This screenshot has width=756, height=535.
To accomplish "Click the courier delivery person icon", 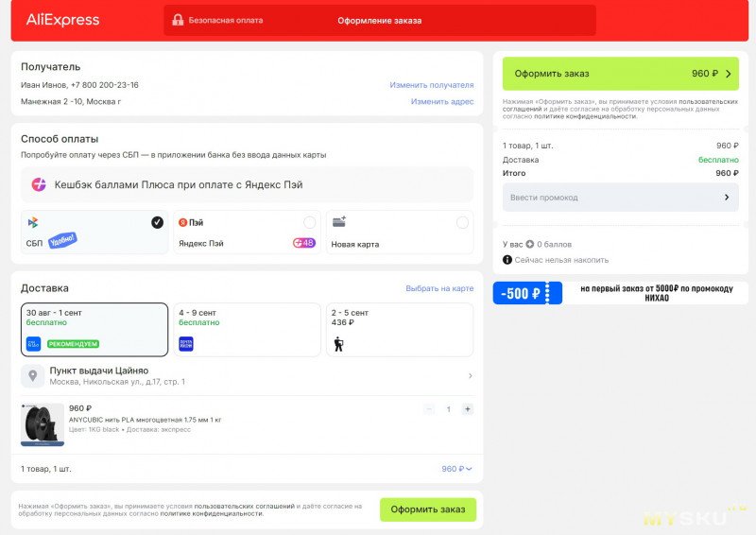I will pos(338,344).
